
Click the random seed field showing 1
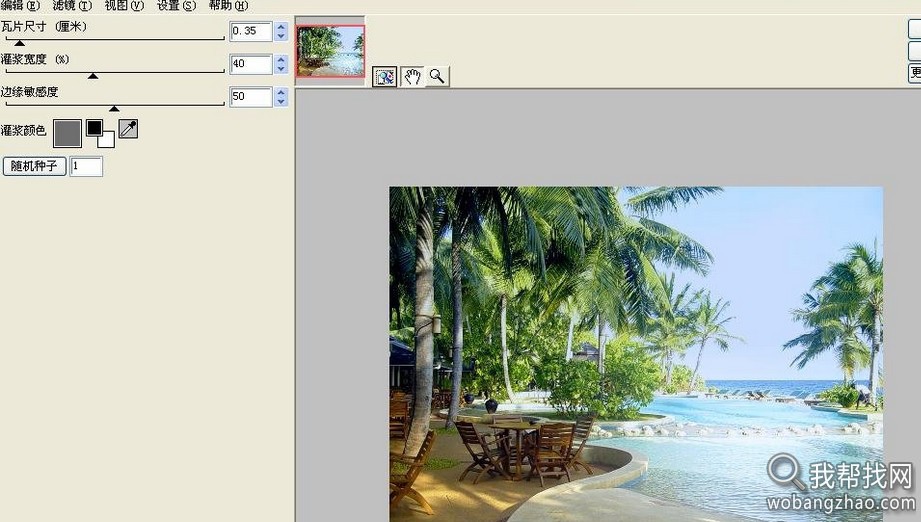click(86, 166)
